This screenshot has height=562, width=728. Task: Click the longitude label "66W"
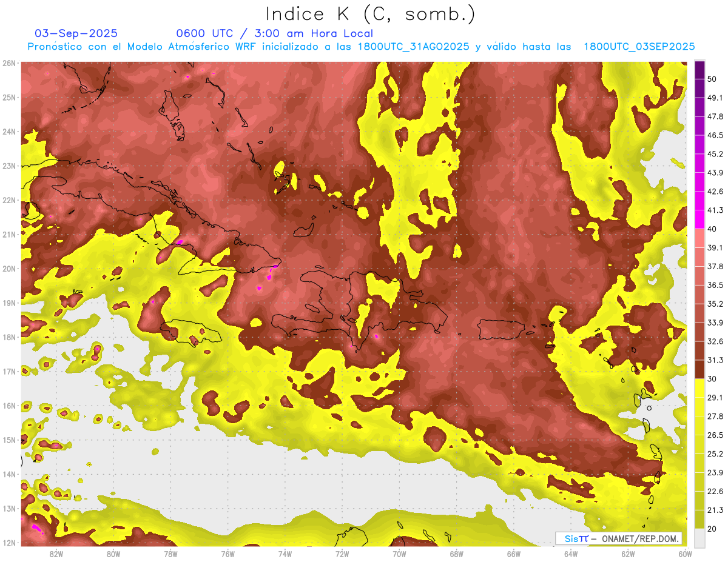coord(514,554)
